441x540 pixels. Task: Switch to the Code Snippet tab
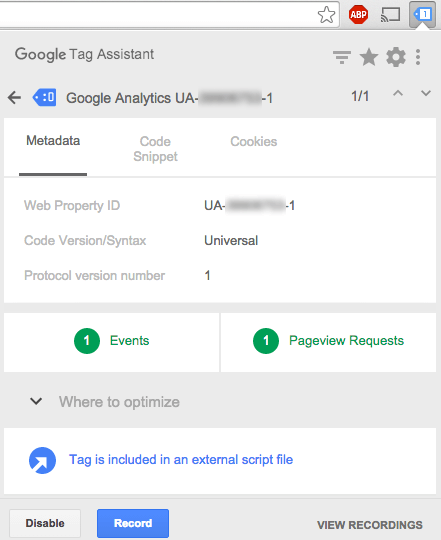click(x=155, y=149)
